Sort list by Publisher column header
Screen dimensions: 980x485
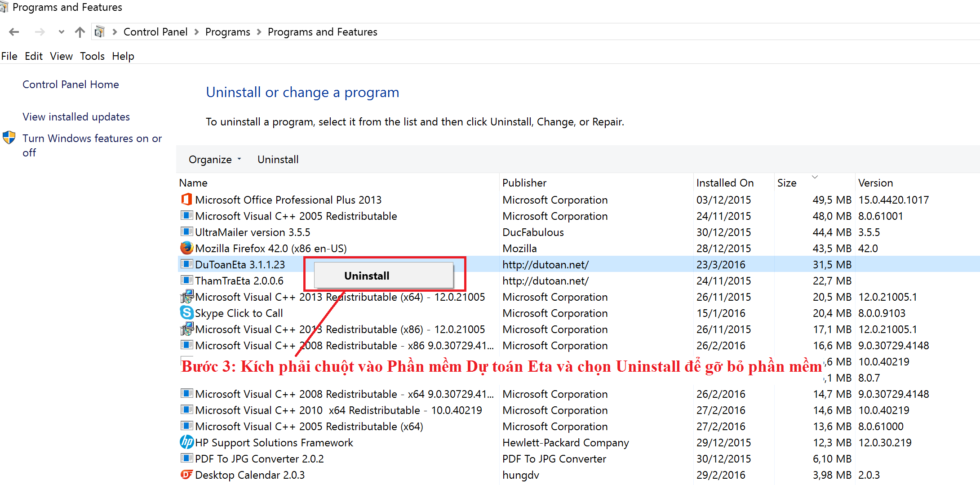[x=524, y=183]
